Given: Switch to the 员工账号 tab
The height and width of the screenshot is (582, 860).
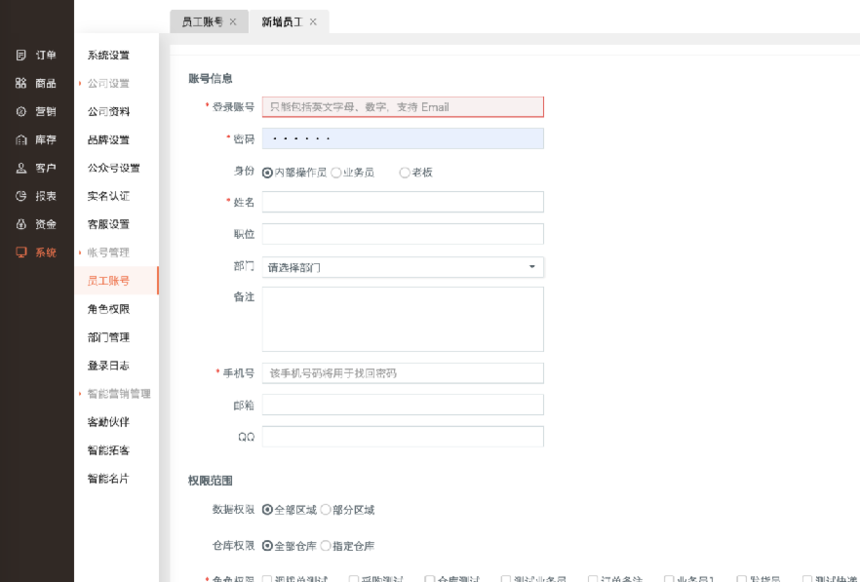Looking at the screenshot, I should [x=202, y=21].
